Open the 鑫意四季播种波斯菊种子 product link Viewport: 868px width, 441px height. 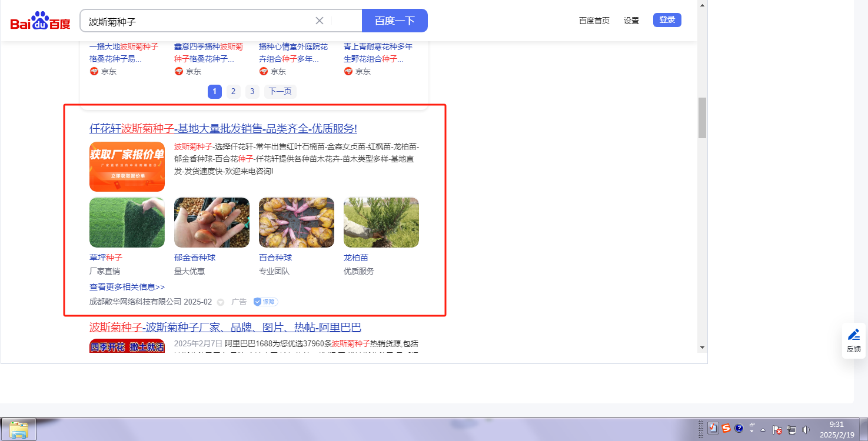(x=209, y=53)
